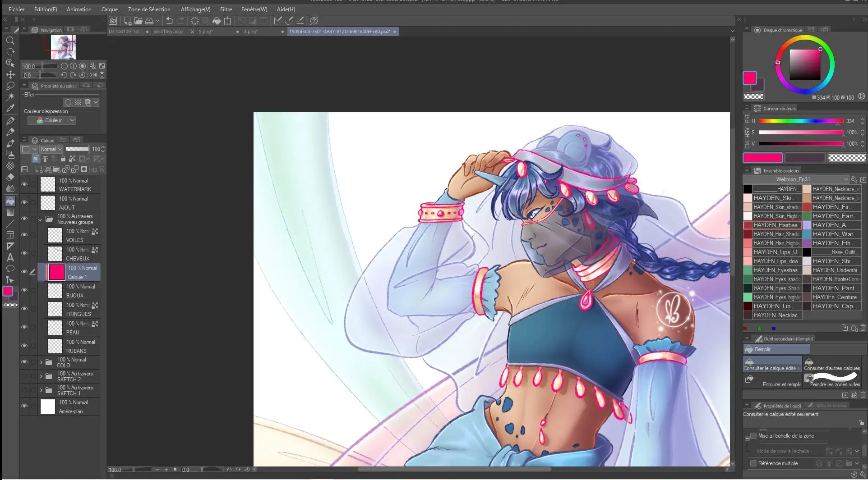
Task: Open the save options dropdown arrow
Action: pos(157,21)
